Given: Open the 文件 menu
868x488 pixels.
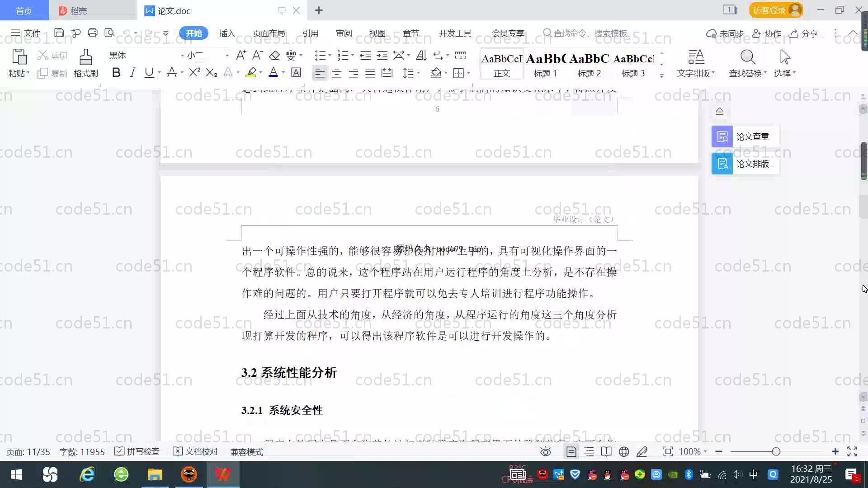Looking at the screenshot, I should click(26, 33).
